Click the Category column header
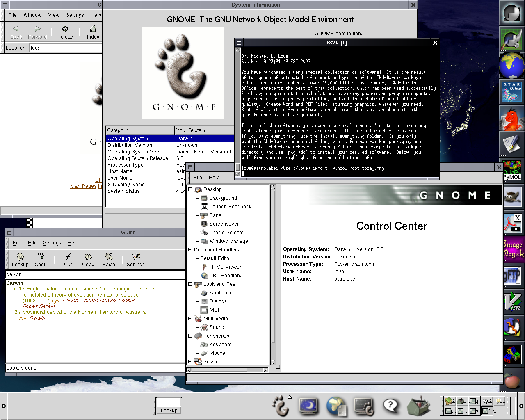525x420 pixels. click(x=140, y=130)
